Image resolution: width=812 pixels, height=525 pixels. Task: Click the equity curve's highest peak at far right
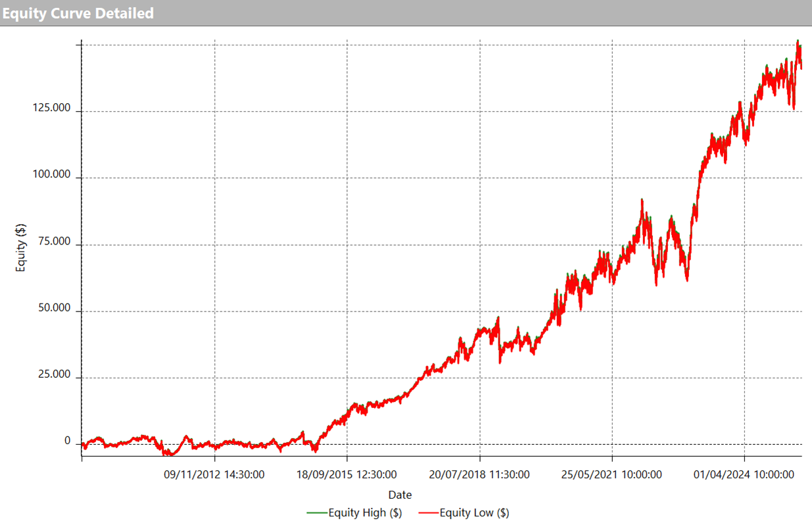(798, 41)
